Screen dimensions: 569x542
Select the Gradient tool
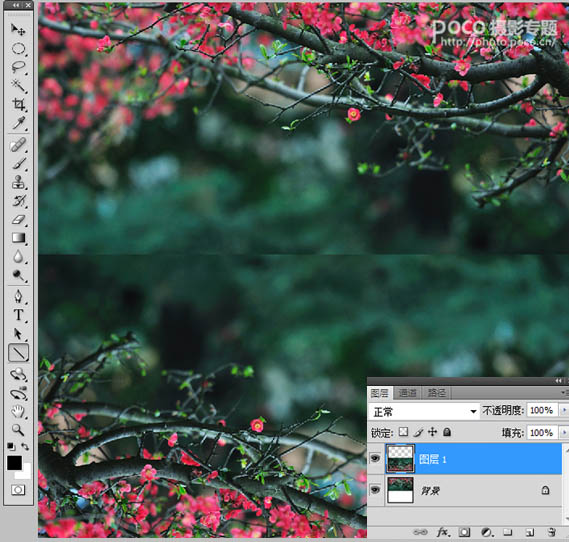(x=18, y=238)
